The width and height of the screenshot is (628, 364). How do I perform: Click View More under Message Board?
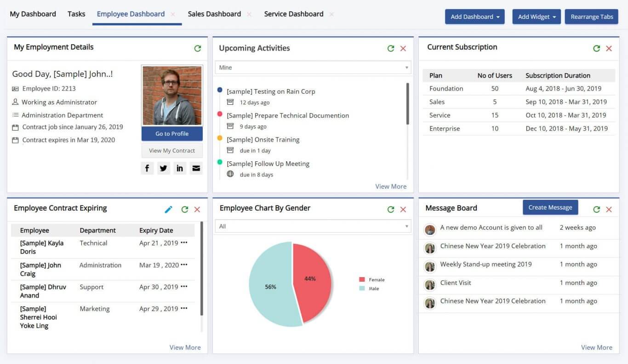(x=596, y=347)
